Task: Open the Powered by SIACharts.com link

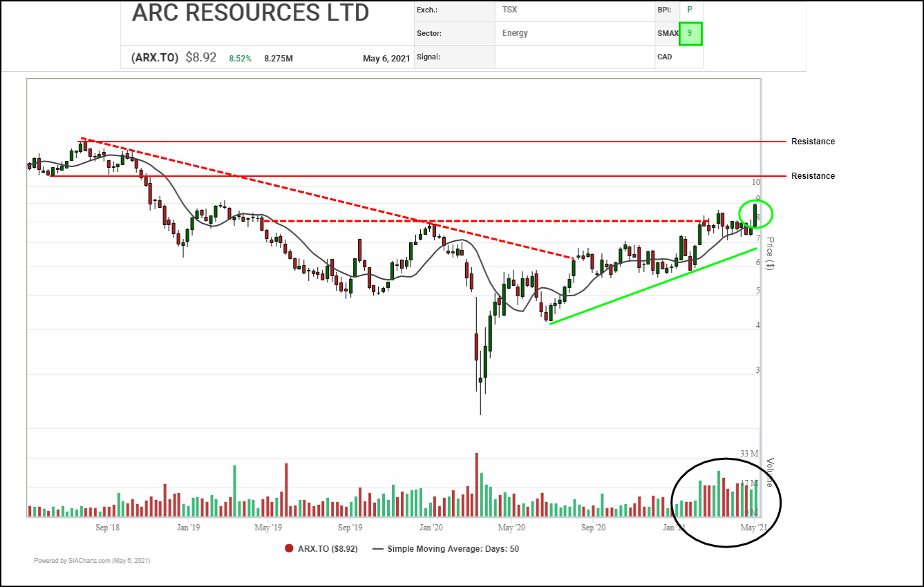Action: (92, 561)
